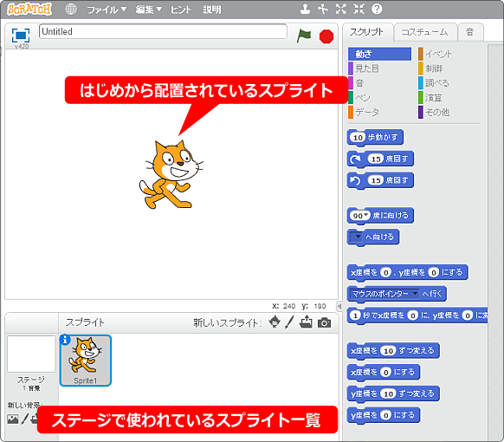Click seconds value 1 in glide block

pos(355,315)
